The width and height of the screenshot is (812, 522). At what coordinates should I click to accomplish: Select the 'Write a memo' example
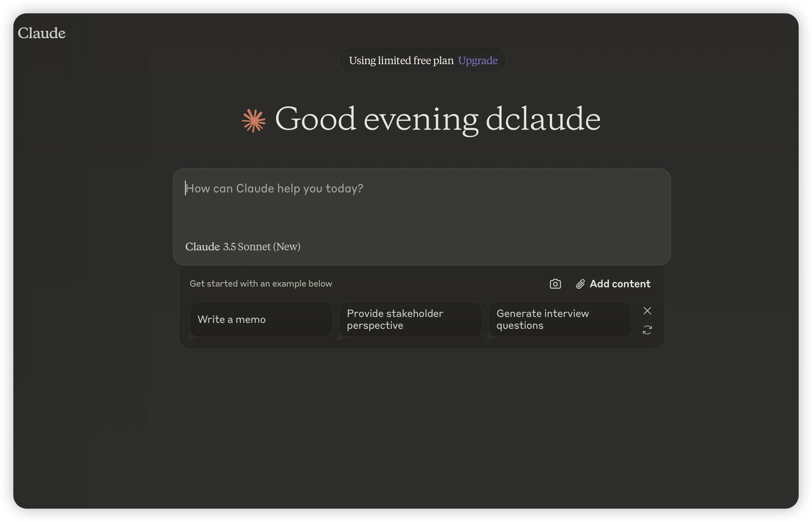[261, 319]
